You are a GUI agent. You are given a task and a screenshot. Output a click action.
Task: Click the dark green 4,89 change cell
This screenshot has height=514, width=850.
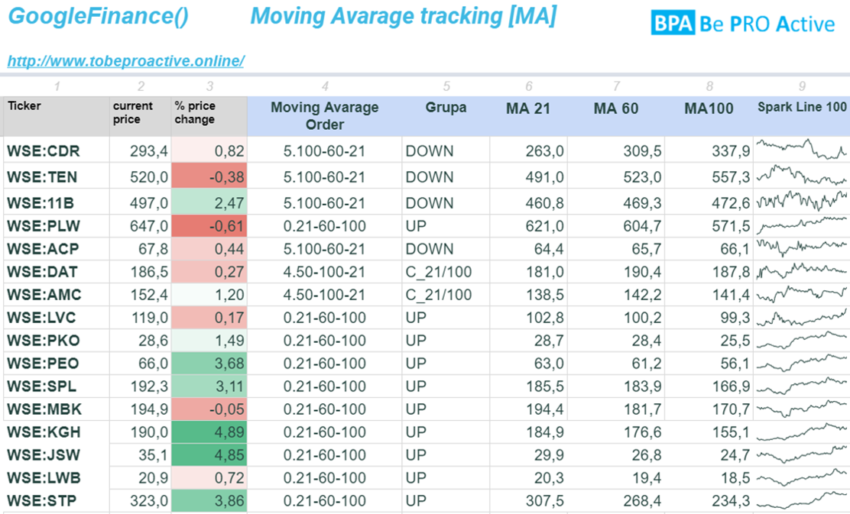coord(209,432)
